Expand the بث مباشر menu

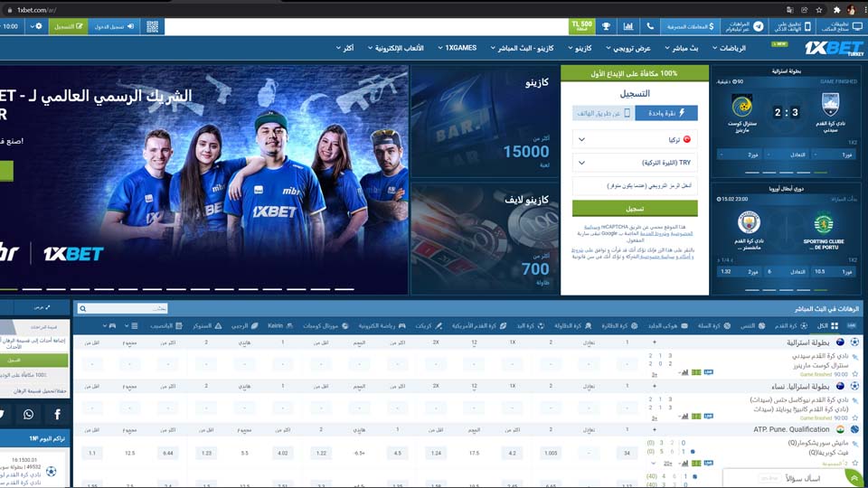click(682, 48)
